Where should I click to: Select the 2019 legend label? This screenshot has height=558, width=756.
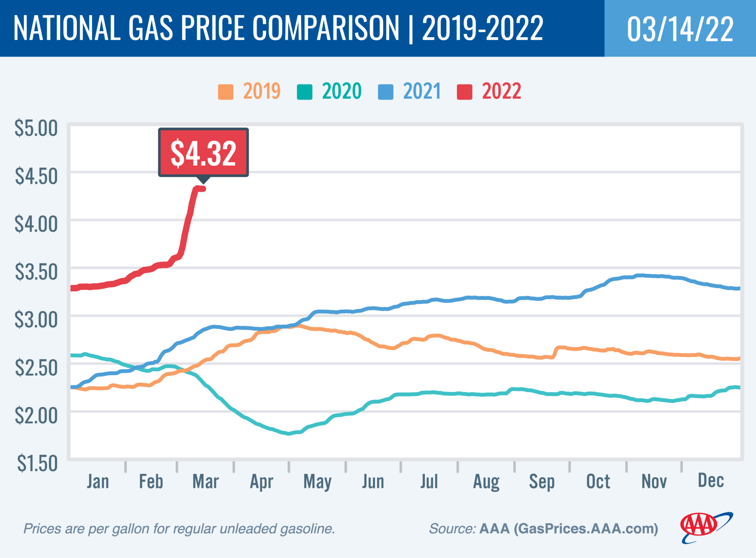262,91
